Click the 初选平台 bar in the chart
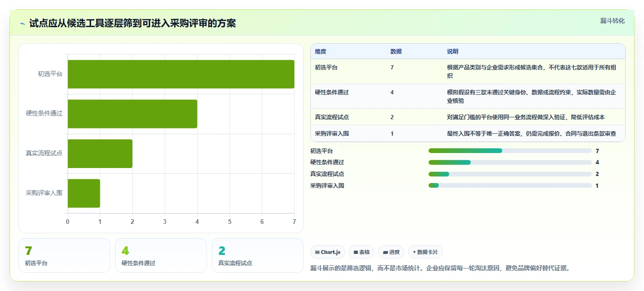The width and height of the screenshot is (644, 291). coord(181,74)
